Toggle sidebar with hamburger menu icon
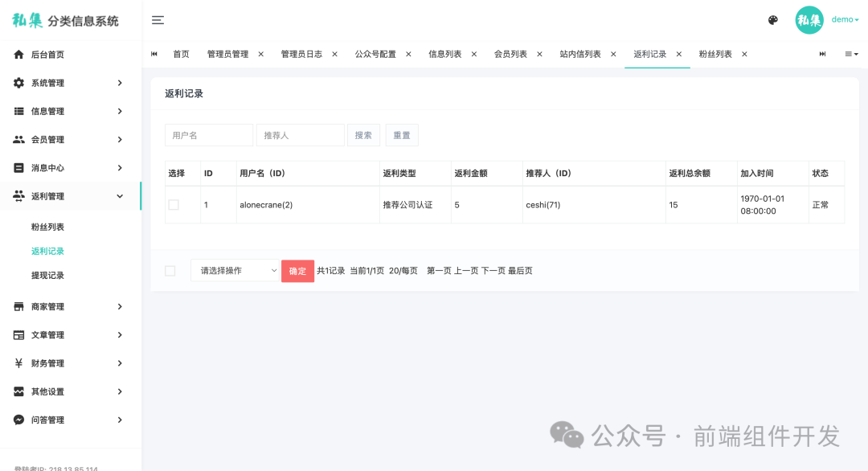This screenshot has width=868, height=471. tap(158, 20)
